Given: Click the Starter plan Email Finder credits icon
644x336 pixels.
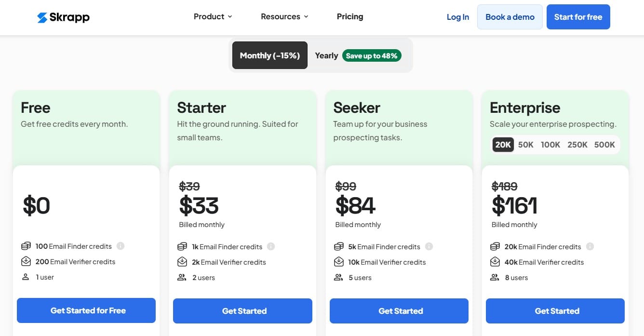Looking at the screenshot, I should point(182,246).
